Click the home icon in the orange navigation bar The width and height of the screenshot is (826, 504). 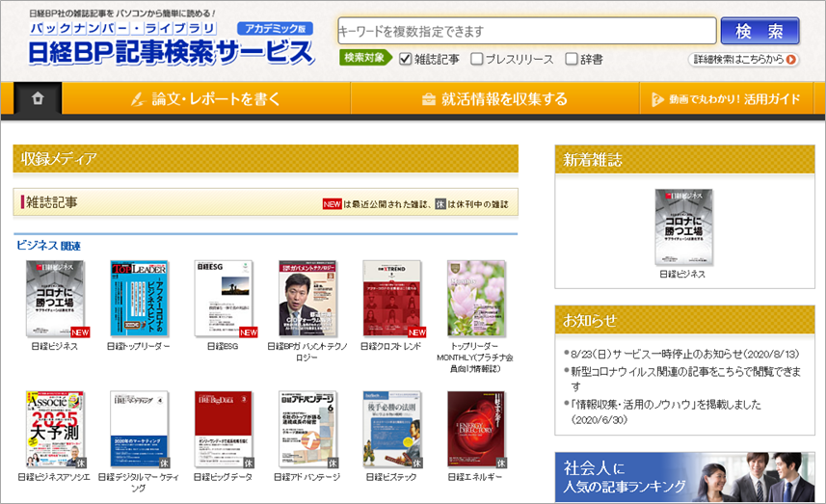(x=38, y=98)
